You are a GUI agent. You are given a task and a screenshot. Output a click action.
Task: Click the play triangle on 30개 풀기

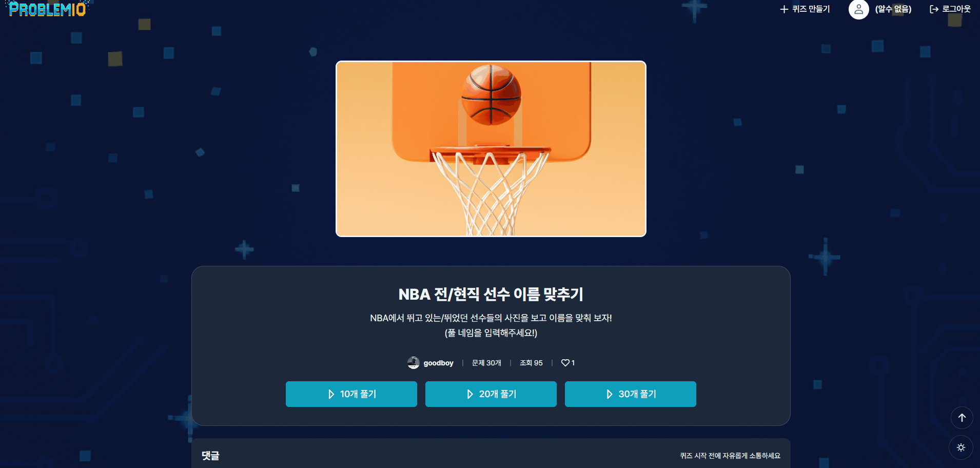pos(609,394)
